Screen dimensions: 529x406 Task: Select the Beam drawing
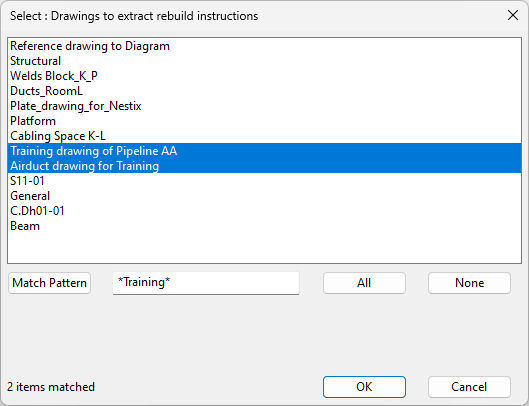click(264, 226)
